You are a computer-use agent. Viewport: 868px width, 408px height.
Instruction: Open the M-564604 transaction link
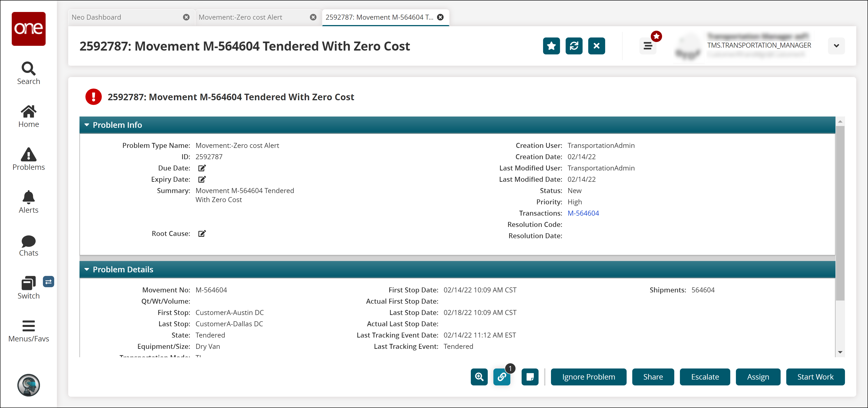[x=583, y=213]
